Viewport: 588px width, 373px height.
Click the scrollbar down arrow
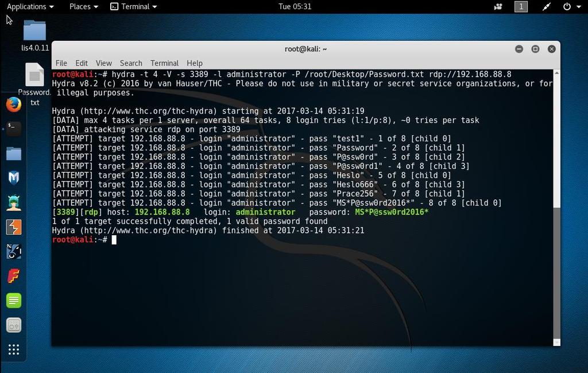557,342
